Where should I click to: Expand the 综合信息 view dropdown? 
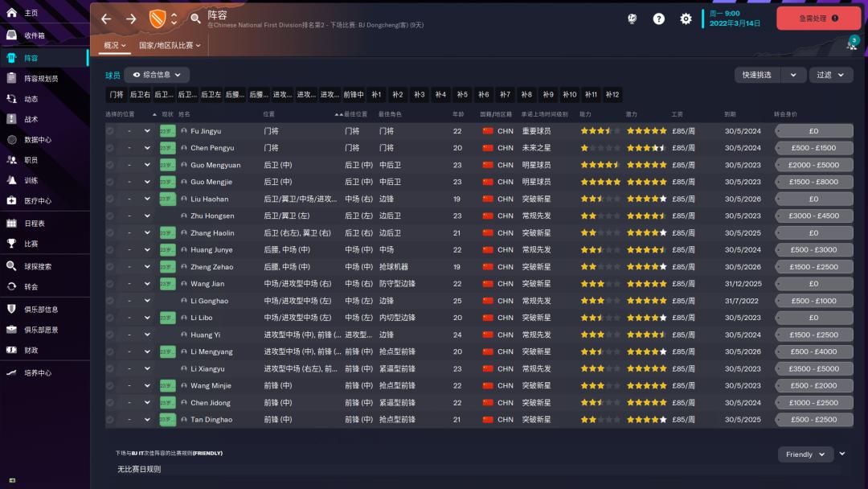[157, 75]
